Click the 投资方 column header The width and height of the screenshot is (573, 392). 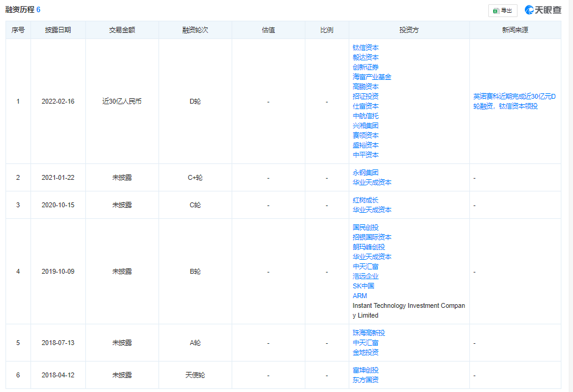tap(409, 30)
